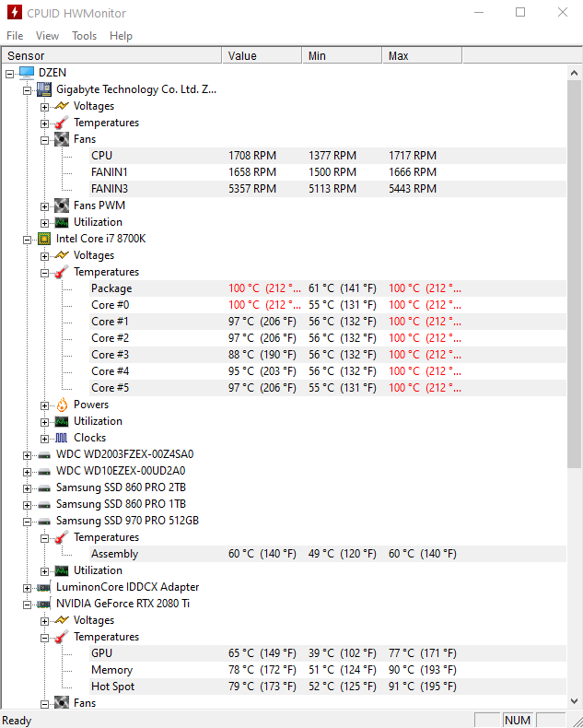Click the Samsung SSD 970 PRO drive icon
The height and width of the screenshot is (728, 583).
coord(44,522)
